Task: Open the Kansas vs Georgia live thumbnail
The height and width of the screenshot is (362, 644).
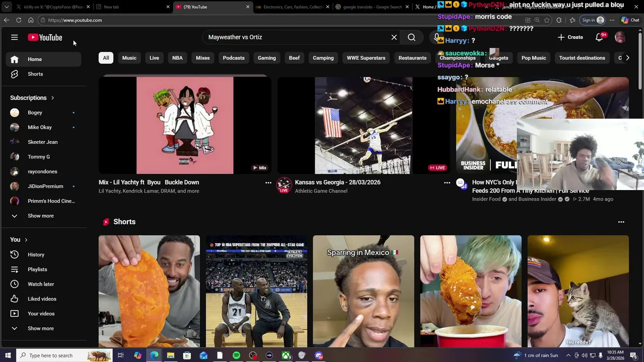Action: [363, 125]
